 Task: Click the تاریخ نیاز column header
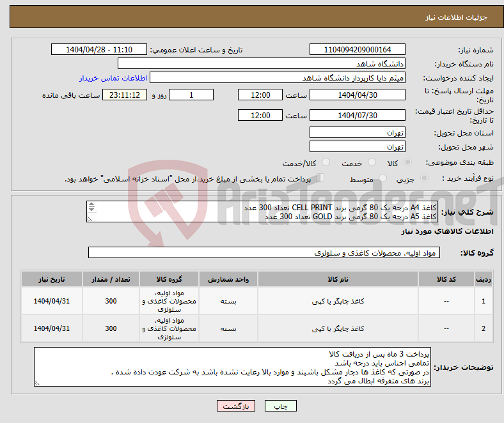[51, 279]
